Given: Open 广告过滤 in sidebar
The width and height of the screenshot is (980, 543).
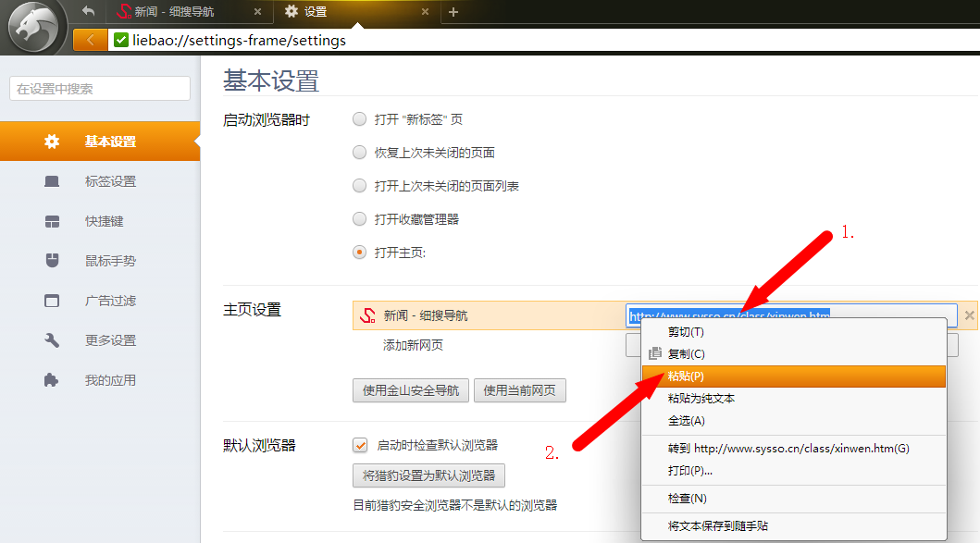Looking at the screenshot, I should (x=100, y=301).
